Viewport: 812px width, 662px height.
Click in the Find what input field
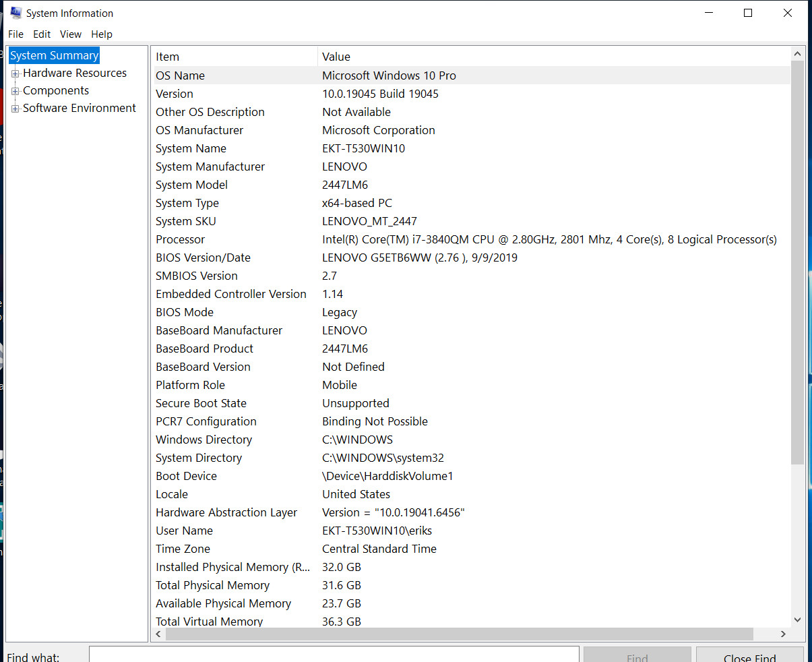click(x=334, y=655)
